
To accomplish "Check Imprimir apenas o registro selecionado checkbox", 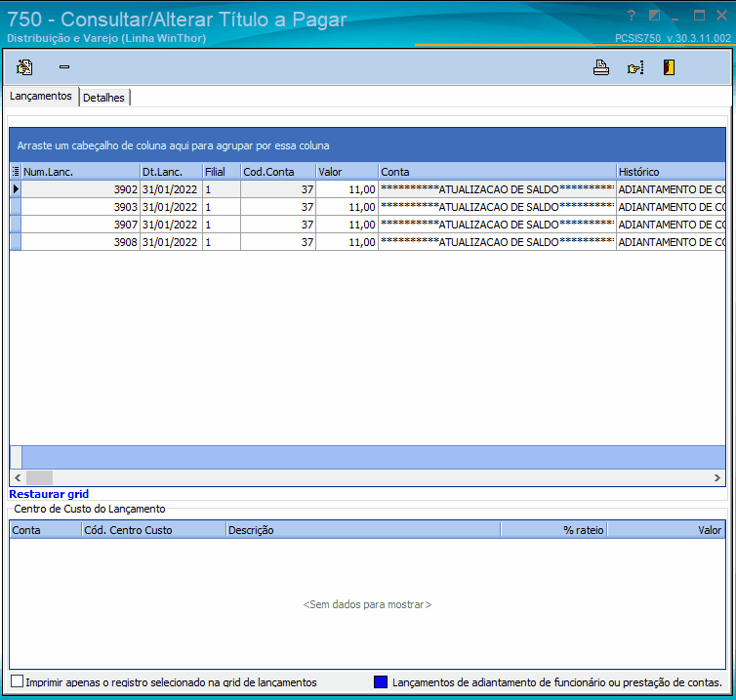I will pyautogui.click(x=17, y=681).
